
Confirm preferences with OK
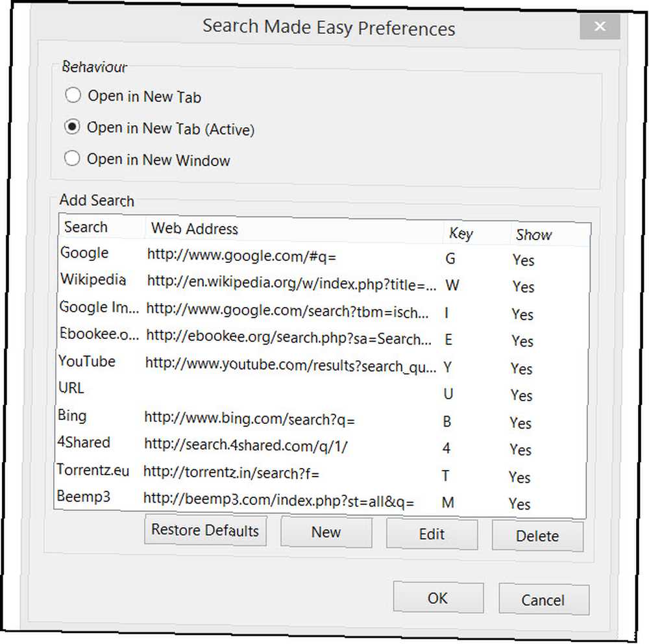point(438,598)
